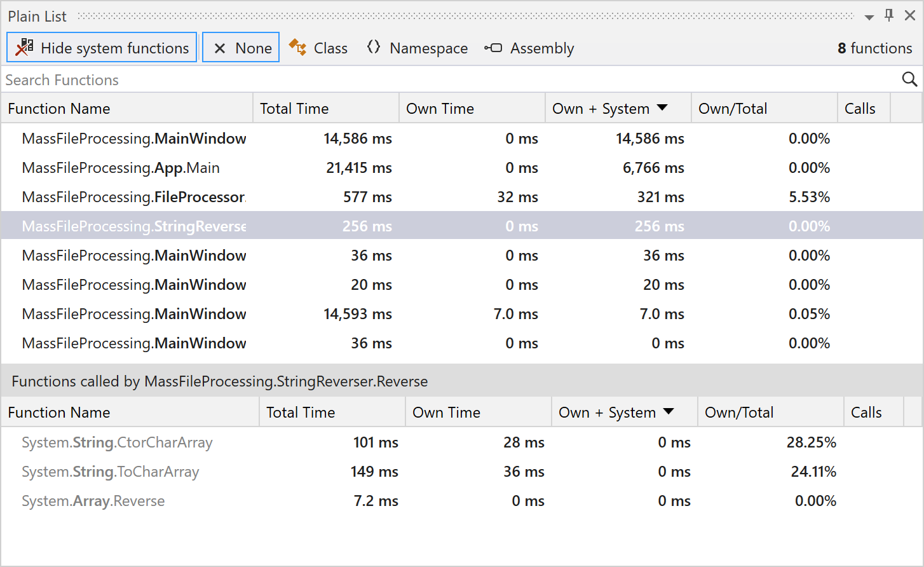The image size is (924, 567).
Task: Sort top table by Total Time column
Action: (x=294, y=109)
